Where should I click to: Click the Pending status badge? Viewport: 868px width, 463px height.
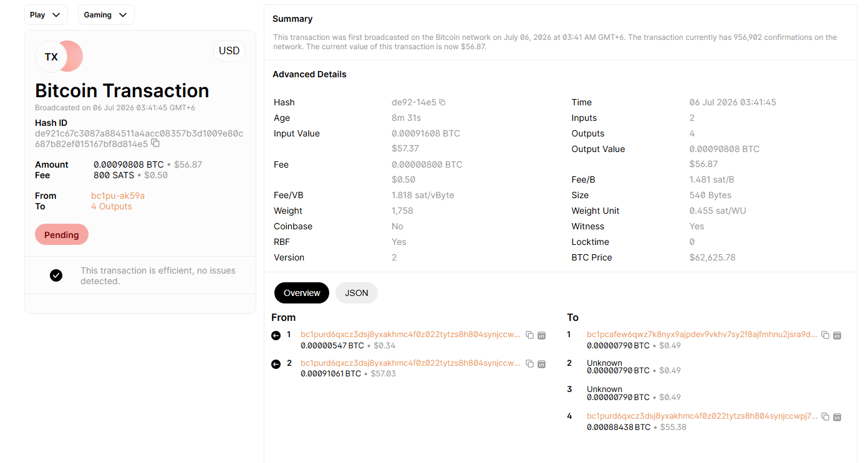coord(62,235)
